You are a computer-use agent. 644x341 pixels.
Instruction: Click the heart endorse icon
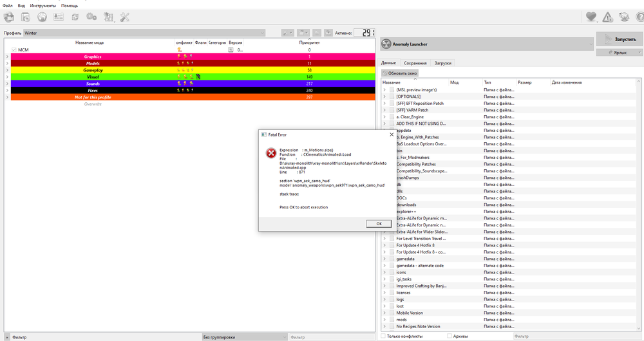point(591,17)
